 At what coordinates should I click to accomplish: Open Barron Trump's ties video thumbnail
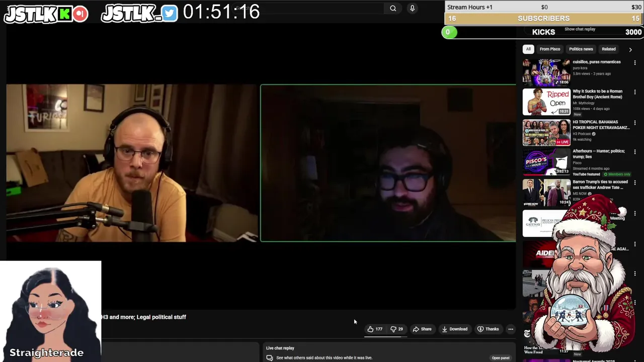546,193
